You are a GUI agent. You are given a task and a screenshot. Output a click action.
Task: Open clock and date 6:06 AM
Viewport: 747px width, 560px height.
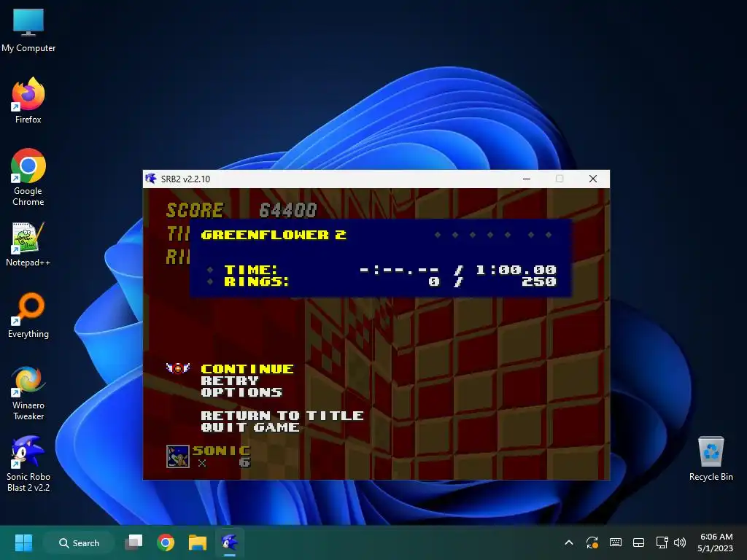[716, 542]
